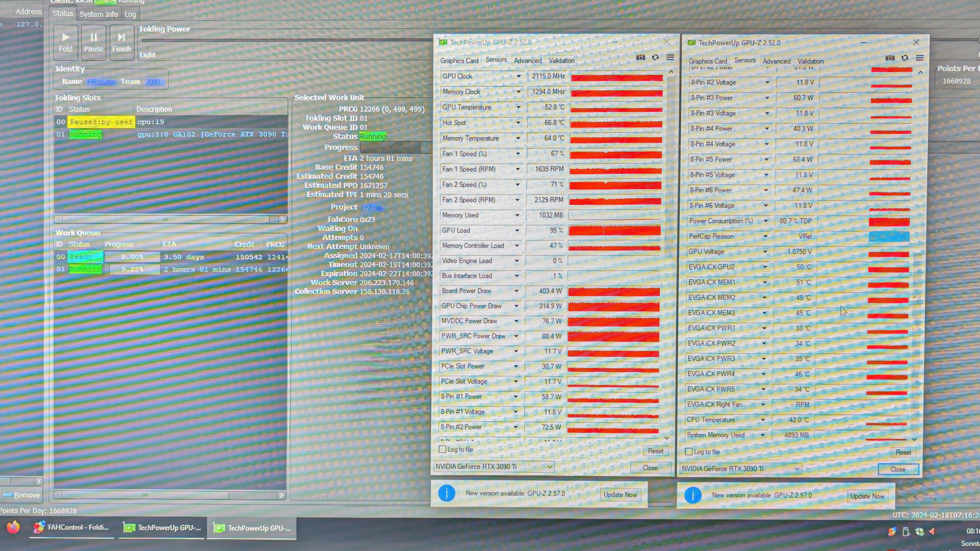Open the GPU Clock sensor dropdown
The width and height of the screenshot is (980, 551).
[518, 76]
